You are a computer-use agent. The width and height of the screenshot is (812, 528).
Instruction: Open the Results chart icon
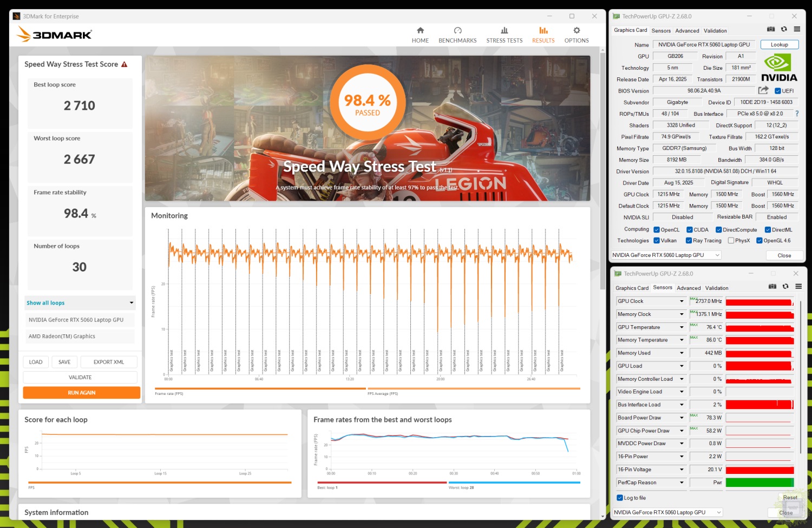click(x=543, y=30)
